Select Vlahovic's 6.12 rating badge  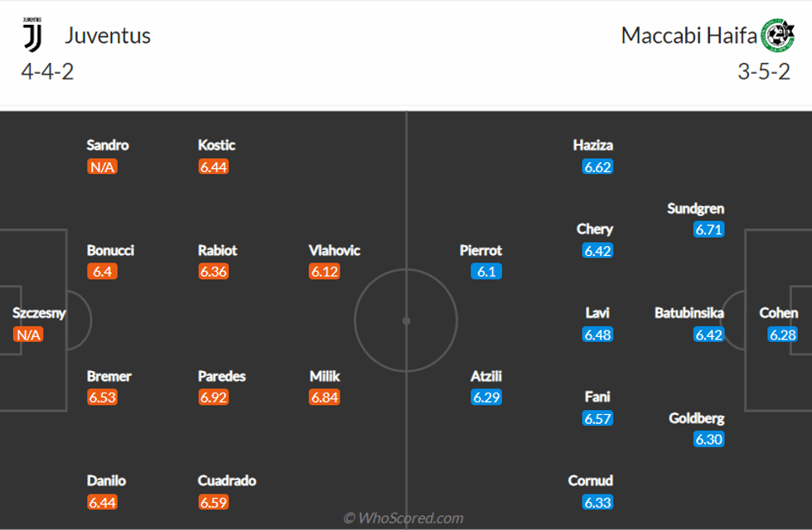(x=325, y=272)
